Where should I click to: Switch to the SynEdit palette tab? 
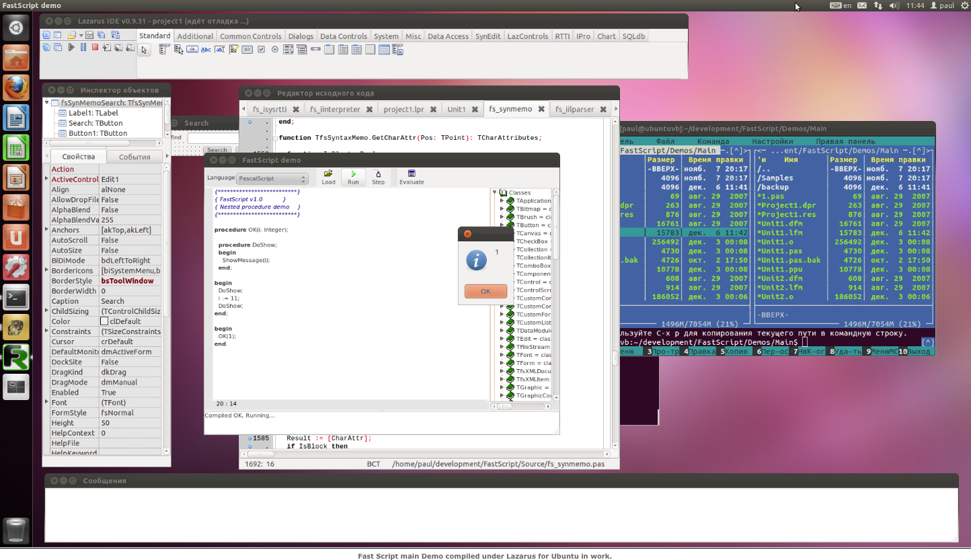488,36
